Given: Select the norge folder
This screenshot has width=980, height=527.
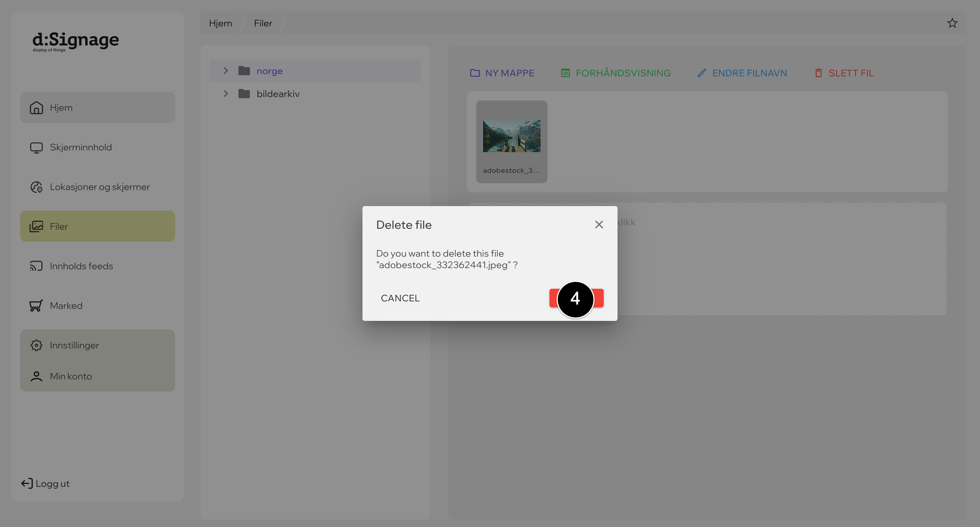Looking at the screenshot, I should click(315, 71).
